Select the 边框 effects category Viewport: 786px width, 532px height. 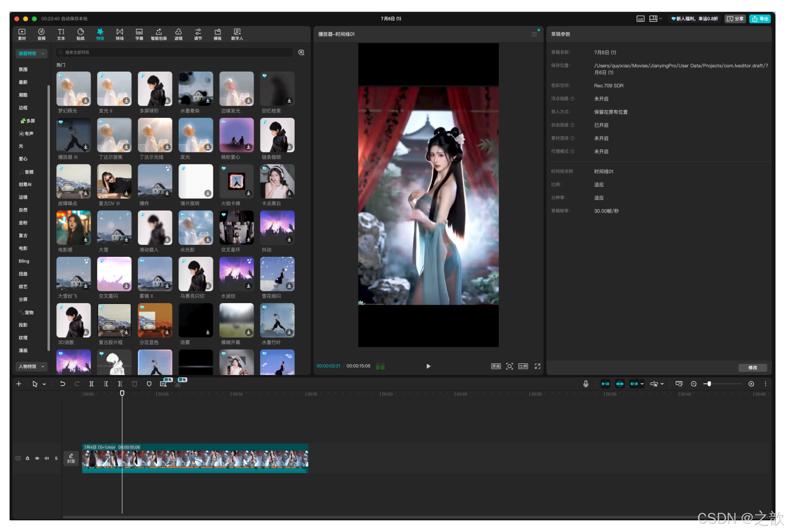[x=23, y=108]
